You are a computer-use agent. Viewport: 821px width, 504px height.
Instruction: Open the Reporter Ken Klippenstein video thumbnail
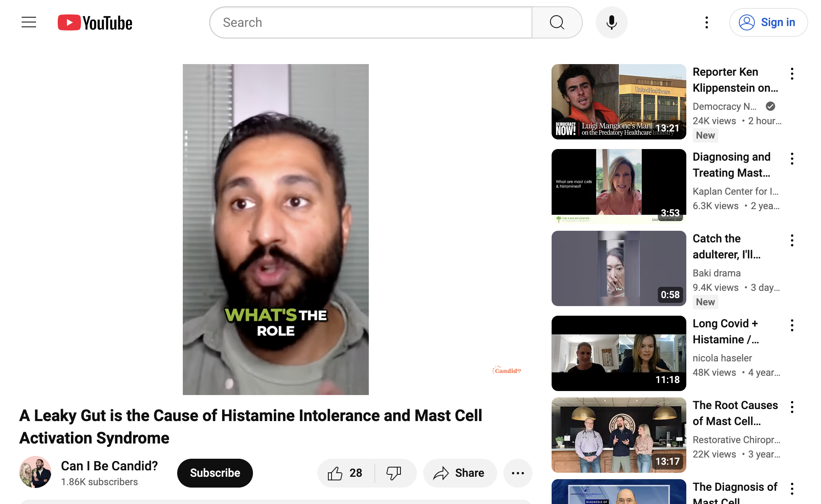pyautogui.click(x=619, y=102)
